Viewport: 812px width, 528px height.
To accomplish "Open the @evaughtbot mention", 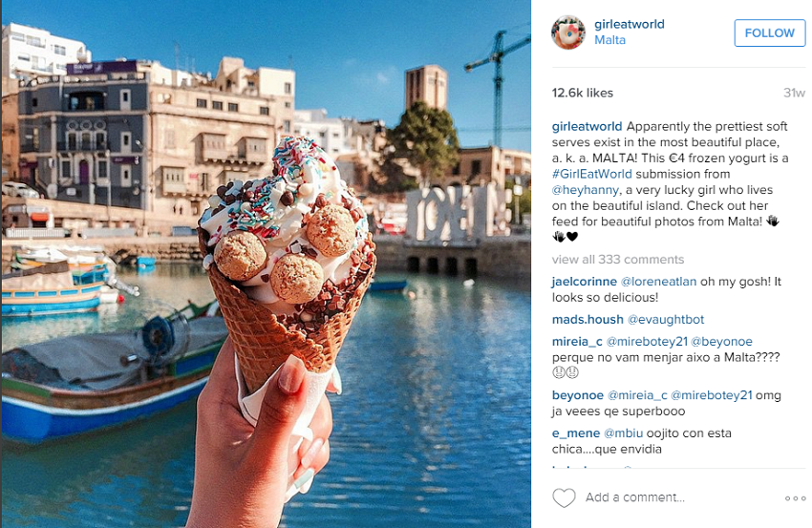I will pos(666,320).
